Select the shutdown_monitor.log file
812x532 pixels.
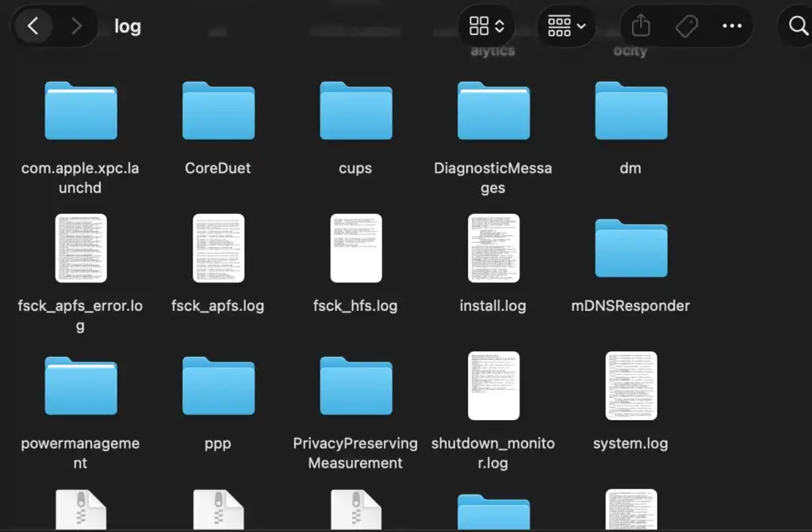[493, 386]
